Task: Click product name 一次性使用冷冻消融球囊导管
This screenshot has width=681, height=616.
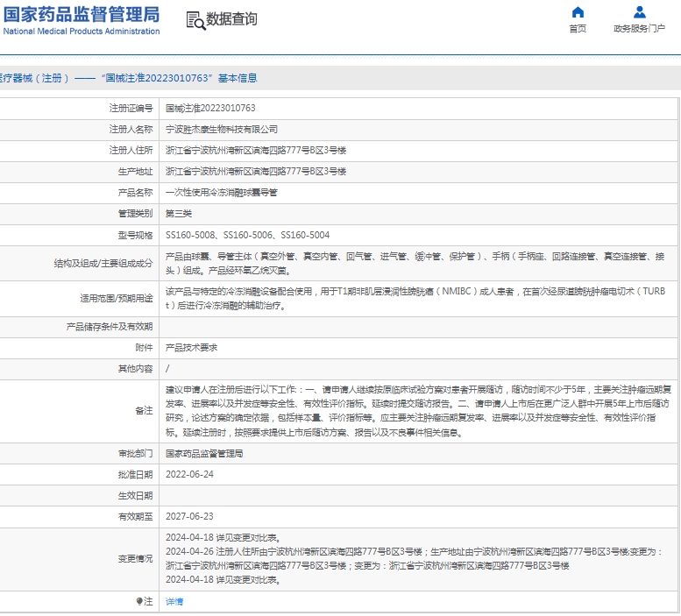Action: (222, 193)
